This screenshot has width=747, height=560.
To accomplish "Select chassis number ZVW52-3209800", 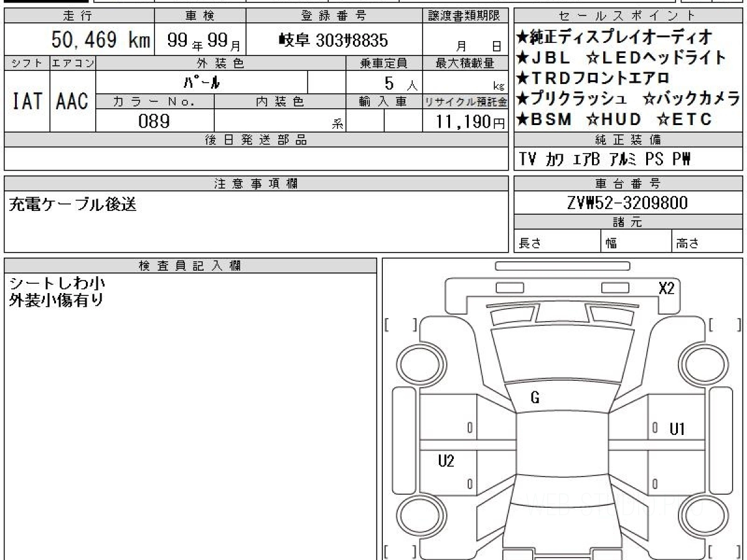I will coord(628,203).
